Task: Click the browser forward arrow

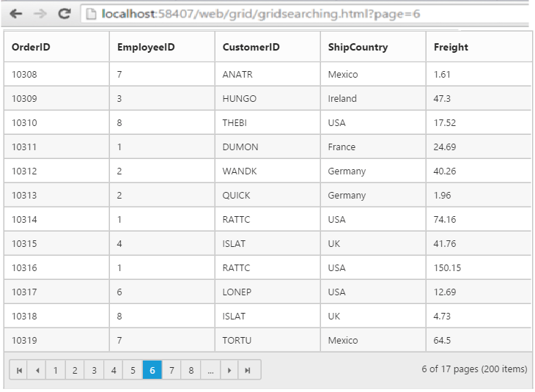Action: tap(40, 14)
